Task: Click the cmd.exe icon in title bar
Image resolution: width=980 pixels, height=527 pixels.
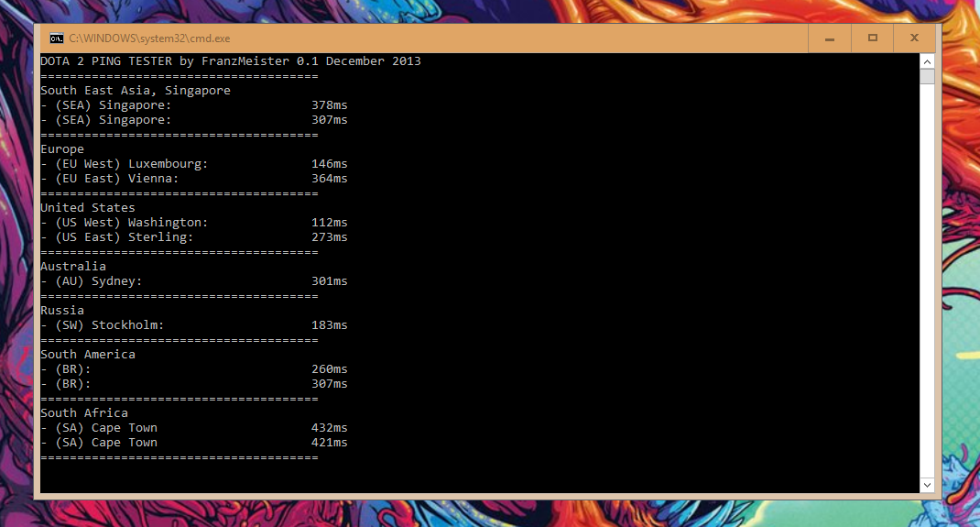Action: pos(56,38)
